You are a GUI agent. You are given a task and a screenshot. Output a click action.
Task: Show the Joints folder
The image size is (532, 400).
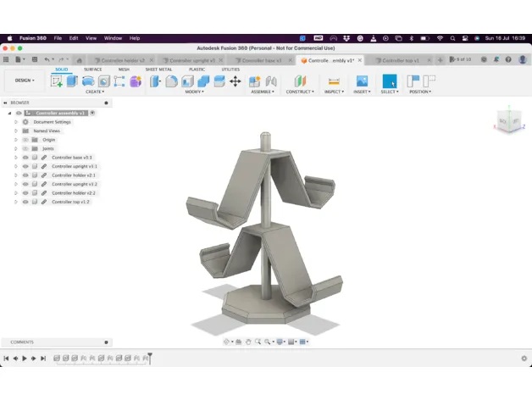[25, 148]
